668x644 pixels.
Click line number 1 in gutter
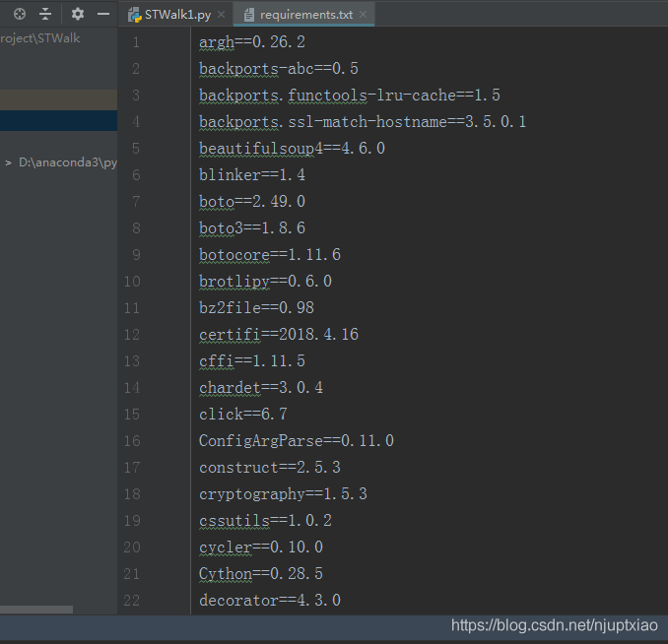pos(136,42)
